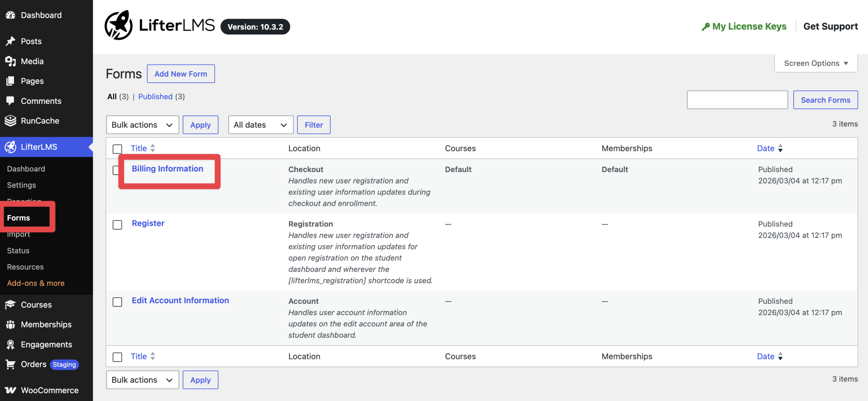
Task: Open the Get Support link
Action: [x=830, y=26]
